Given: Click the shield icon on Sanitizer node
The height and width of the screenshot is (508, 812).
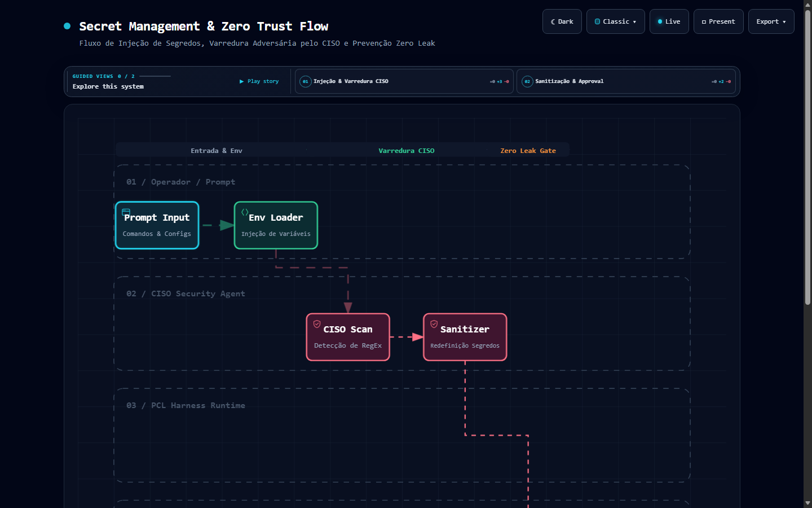Looking at the screenshot, I should coord(434,324).
